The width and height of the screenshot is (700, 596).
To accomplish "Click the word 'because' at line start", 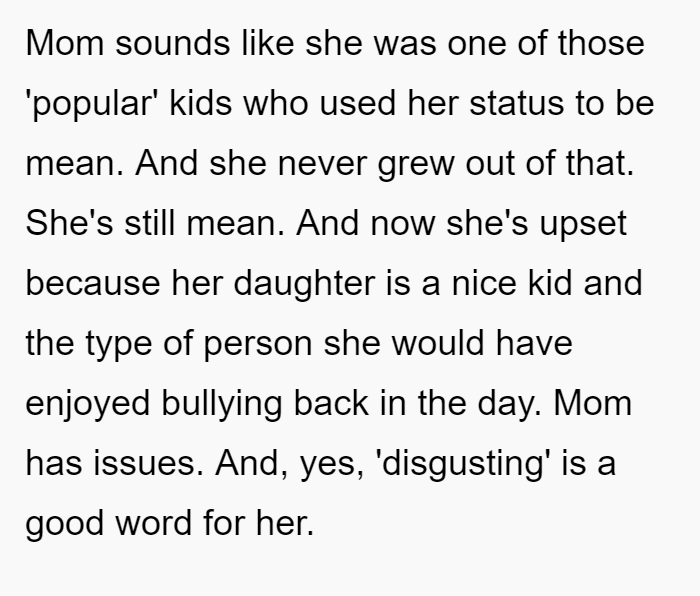I will click(x=93, y=283).
